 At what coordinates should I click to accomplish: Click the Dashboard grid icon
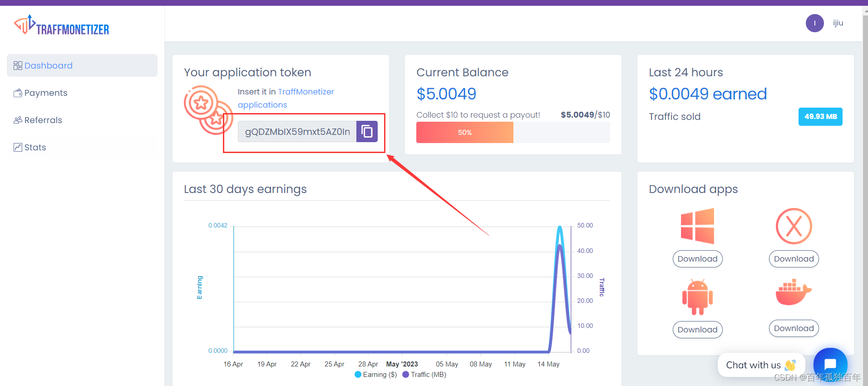pos(18,65)
